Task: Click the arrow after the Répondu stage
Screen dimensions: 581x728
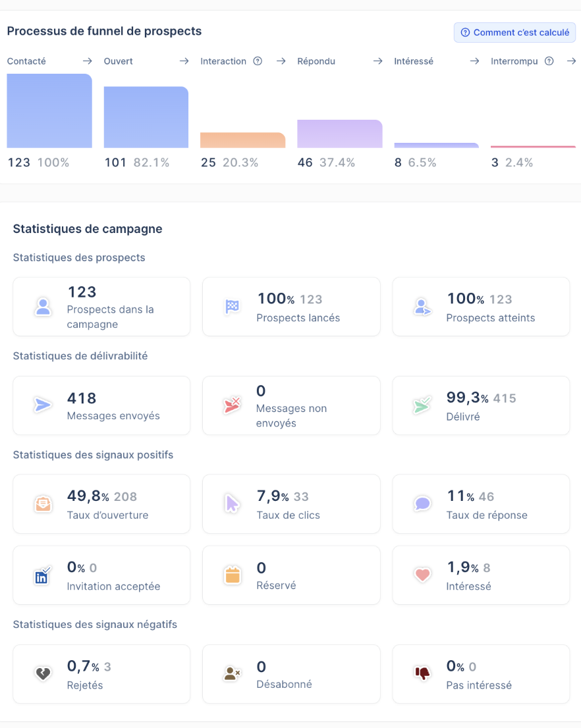Action: pyautogui.click(x=378, y=61)
